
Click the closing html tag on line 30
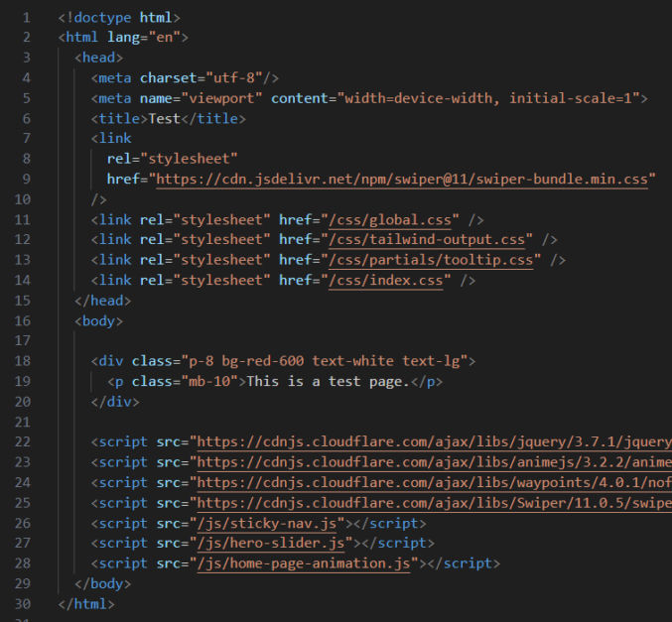click(x=86, y=604)
